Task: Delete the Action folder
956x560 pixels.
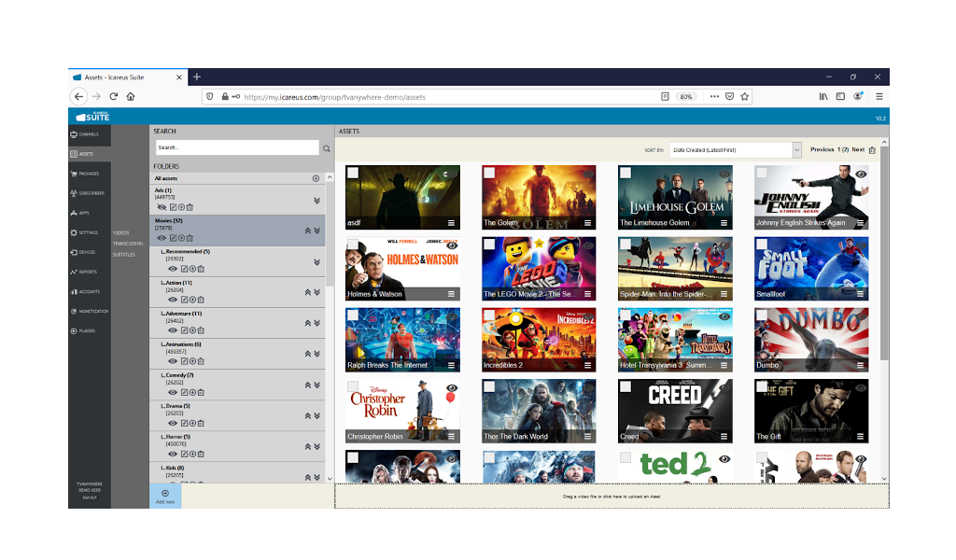Action: (x=201, y=300)
